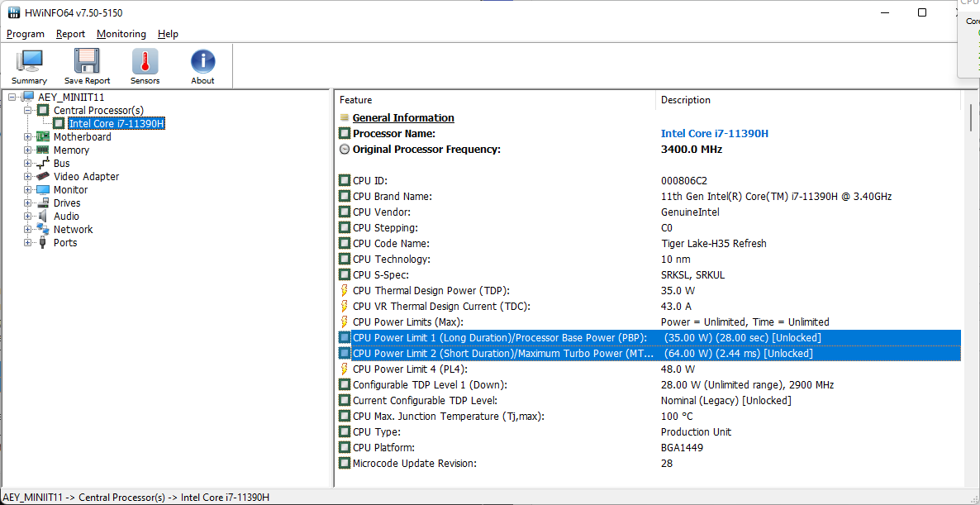Click the About info icon
The height and width of the screenshot is (505, 980).
coord(202,60)
